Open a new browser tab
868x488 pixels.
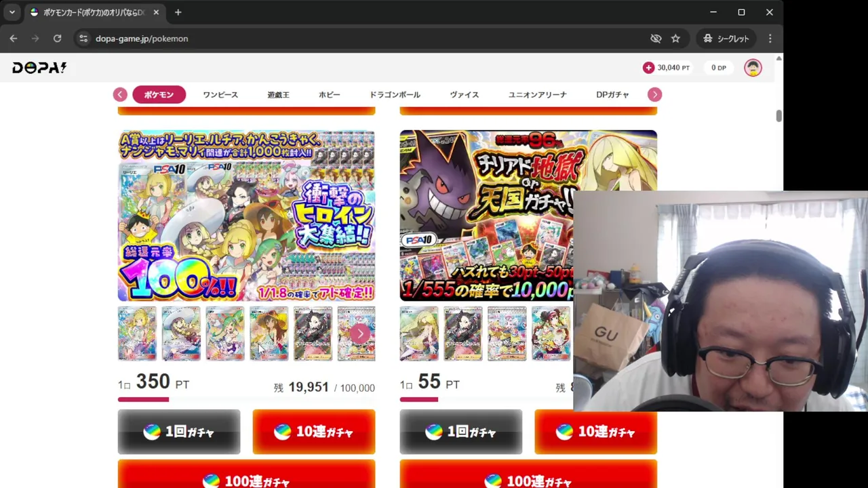[x=178, y=12]
